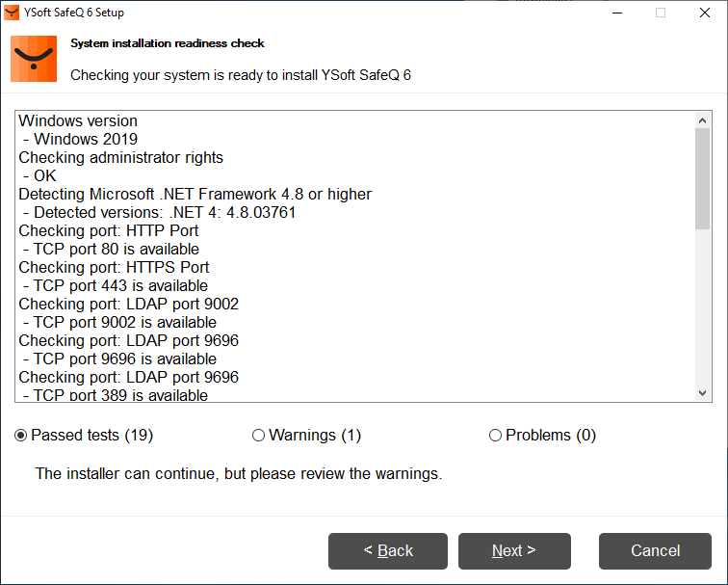Click 'Checking port: HTTP Port' entry
This screenshot has width=728, height=585.
(x=109, y=231)
